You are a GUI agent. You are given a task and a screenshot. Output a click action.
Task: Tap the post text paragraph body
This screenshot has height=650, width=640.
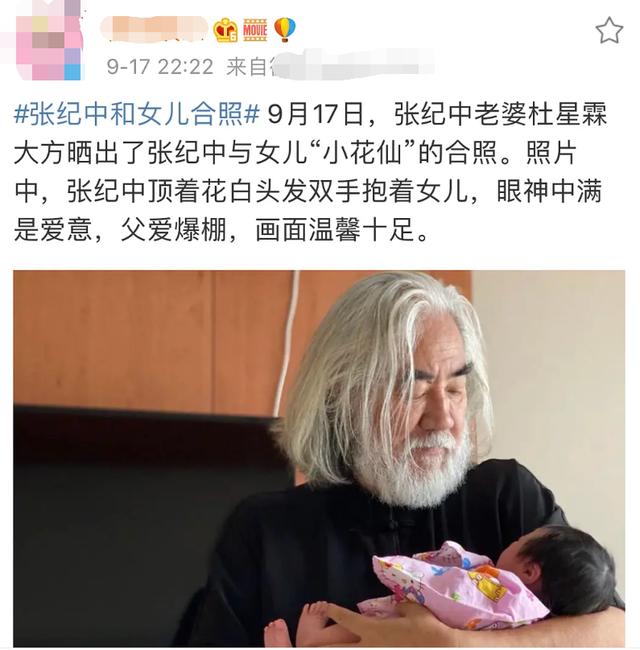coord(311,172)
